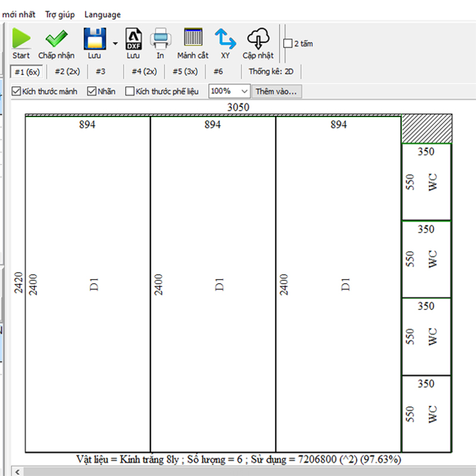Click the Thêm vào... button
Screen dimensions: 476x476
click(276, 92)
